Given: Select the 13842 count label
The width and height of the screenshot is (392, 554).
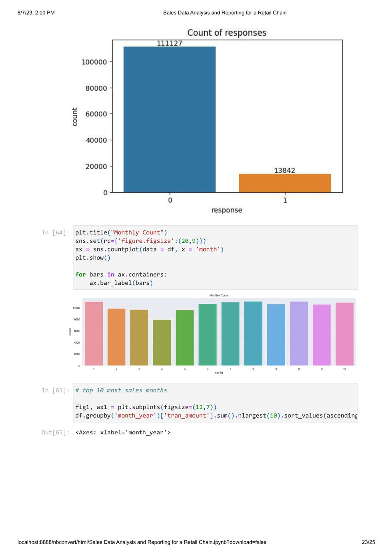Looking at the screenshot, I should coord(285,170).
